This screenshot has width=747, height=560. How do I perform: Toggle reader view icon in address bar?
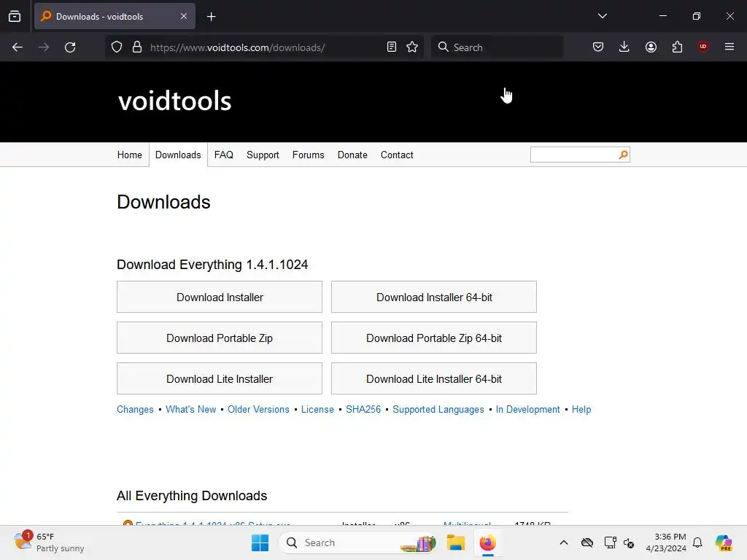pyautogui.click(x=392, y=47)
